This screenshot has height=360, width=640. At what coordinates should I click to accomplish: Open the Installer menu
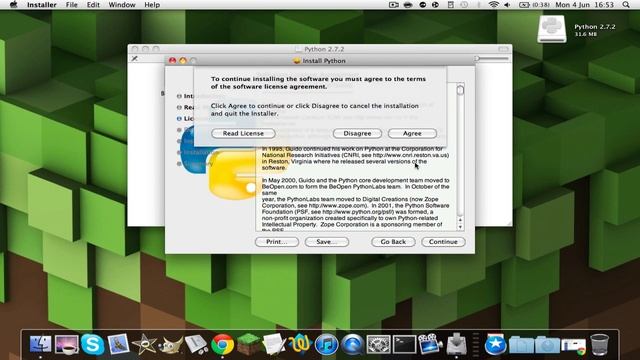pos(42,5)
